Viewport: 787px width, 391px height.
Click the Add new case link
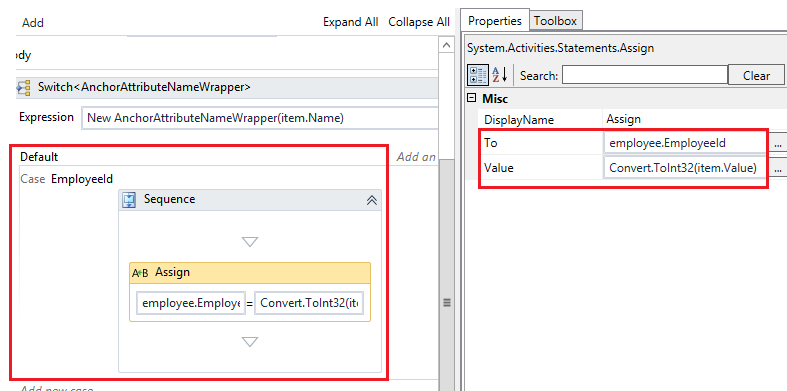coord(56,388)
